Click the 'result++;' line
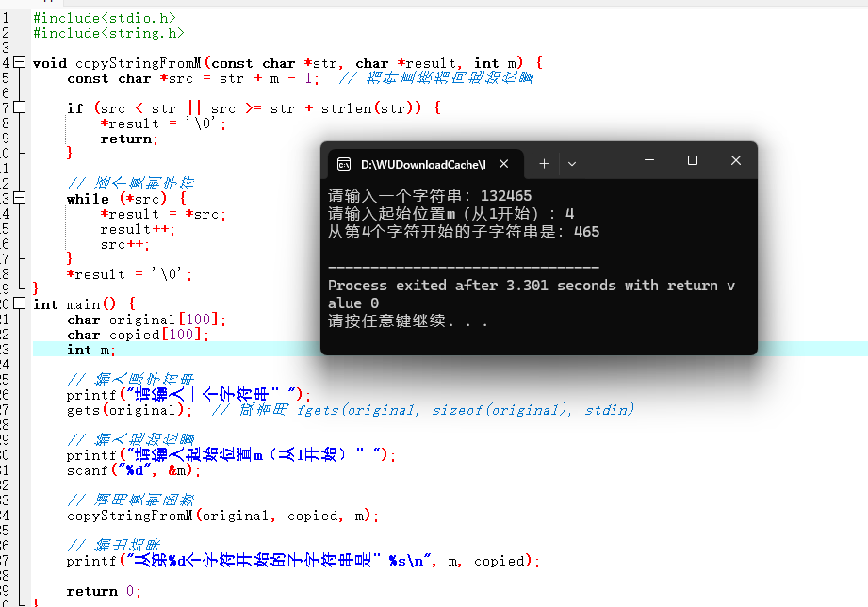The width and height of the screenshot is (868, 607). click(x=138, y=229)
